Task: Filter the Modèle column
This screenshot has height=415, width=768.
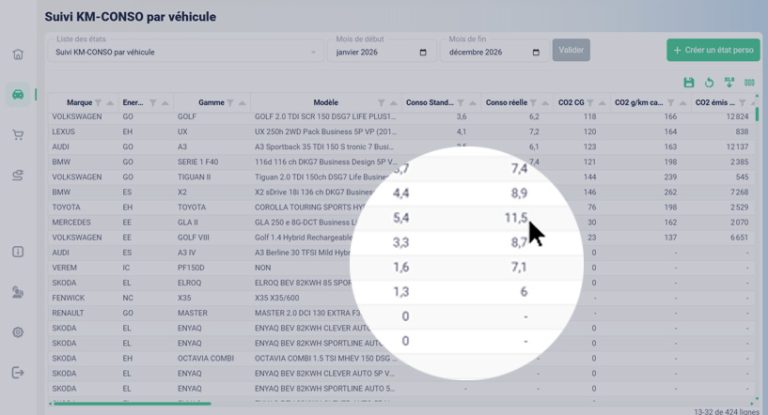Action: pyautogui.click(x=381, y=103)
